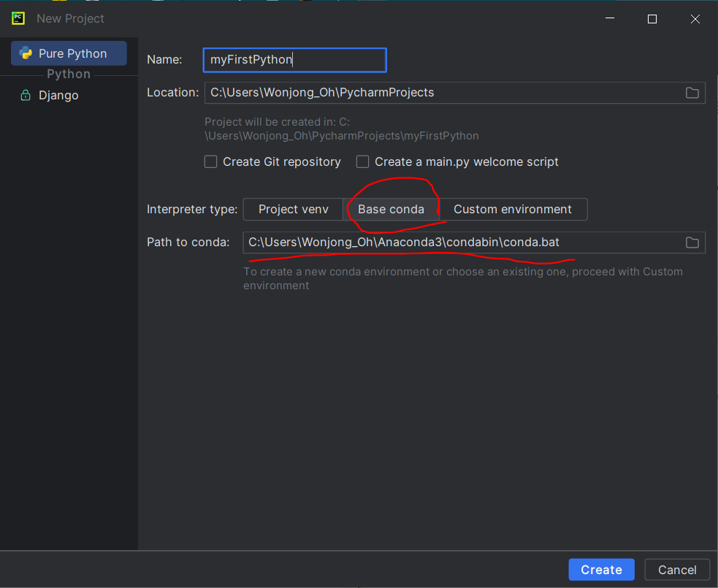
Task: Click the lock icon beside Django
Action: pos(26,95)
